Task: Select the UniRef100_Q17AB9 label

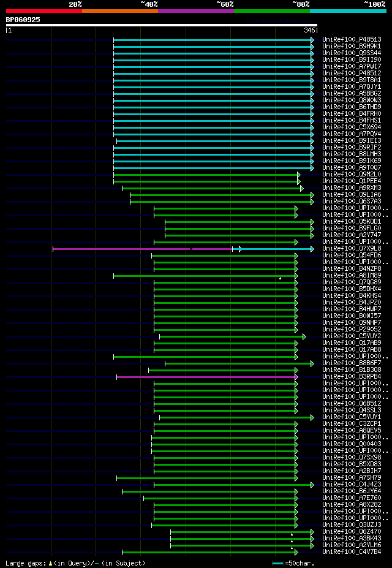Action: point(352,343)
